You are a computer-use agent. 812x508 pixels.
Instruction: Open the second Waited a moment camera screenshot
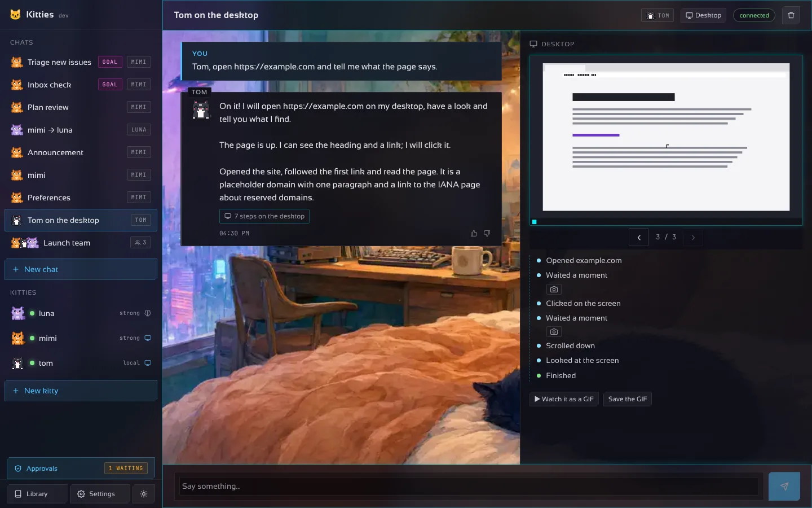click(554, 332)
